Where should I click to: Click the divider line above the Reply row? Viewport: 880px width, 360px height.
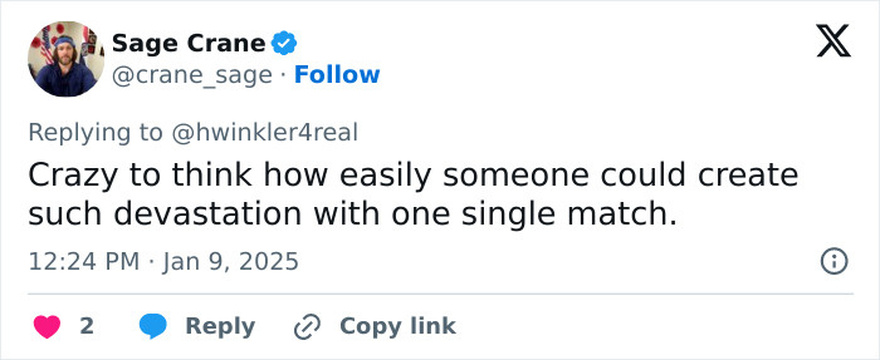441,294
